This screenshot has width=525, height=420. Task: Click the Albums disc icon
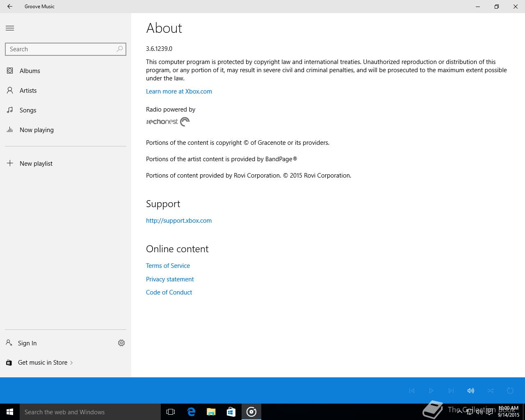pos(10,71)
